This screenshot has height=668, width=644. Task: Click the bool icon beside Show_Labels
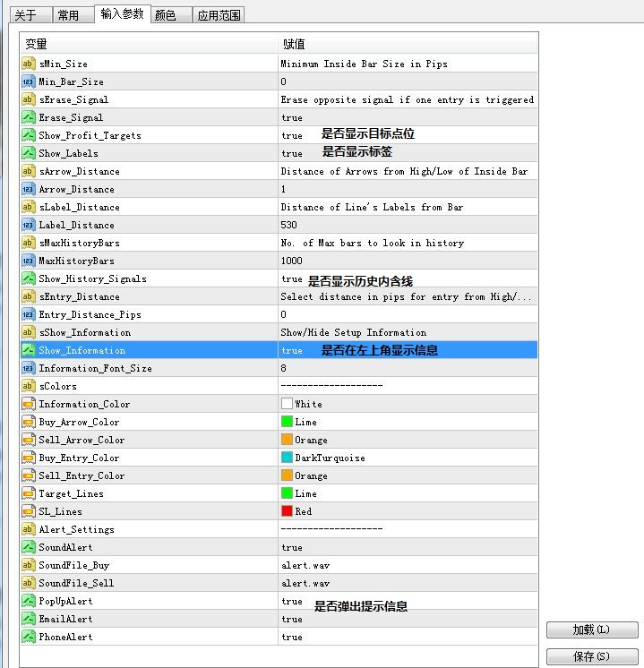28,153
